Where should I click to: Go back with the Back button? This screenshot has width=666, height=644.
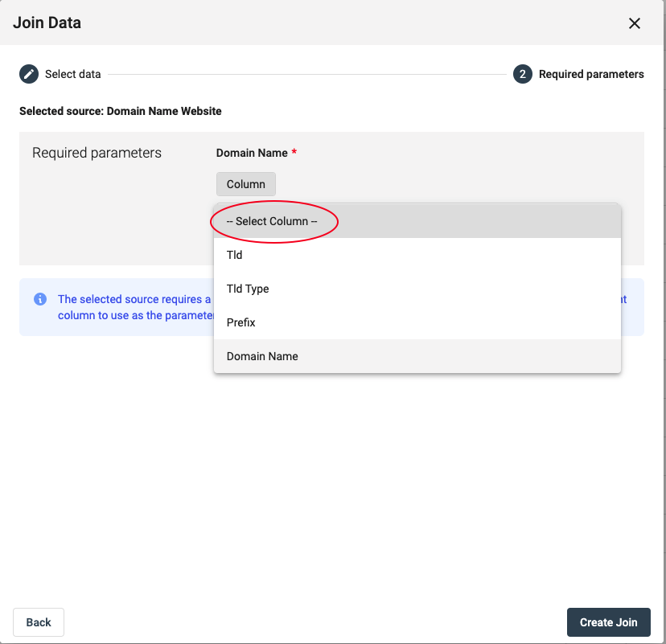click(39, 622)
